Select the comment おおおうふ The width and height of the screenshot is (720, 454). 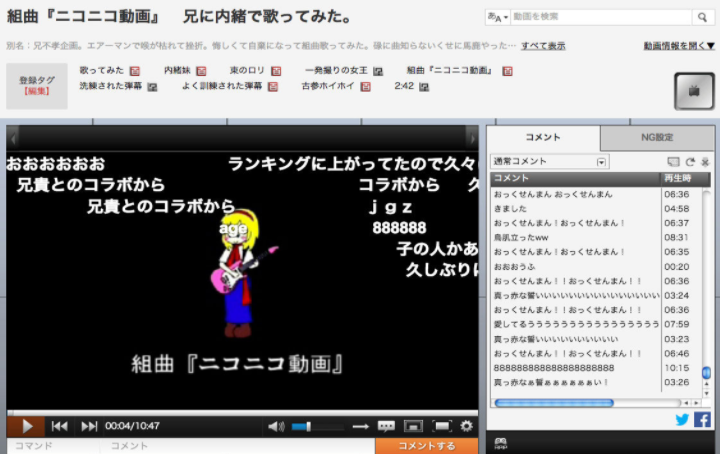[x=514, y=267]
